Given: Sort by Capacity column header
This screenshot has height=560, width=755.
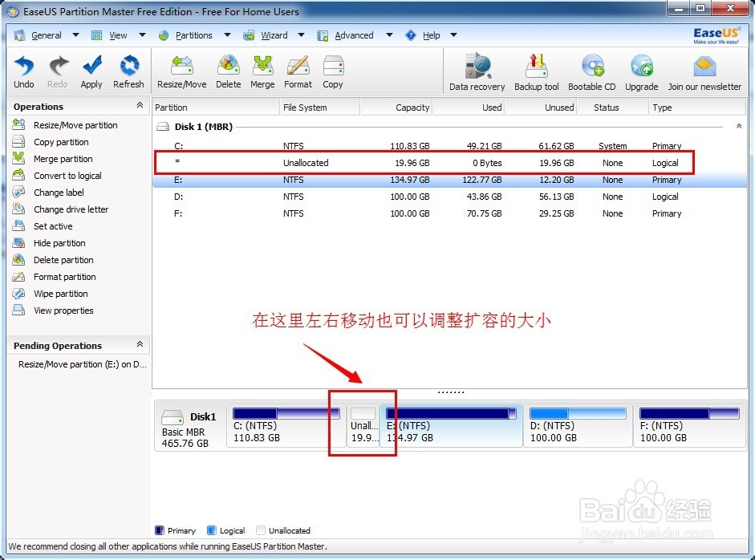Looking at the screenshot, I should [x=396, y=108].
